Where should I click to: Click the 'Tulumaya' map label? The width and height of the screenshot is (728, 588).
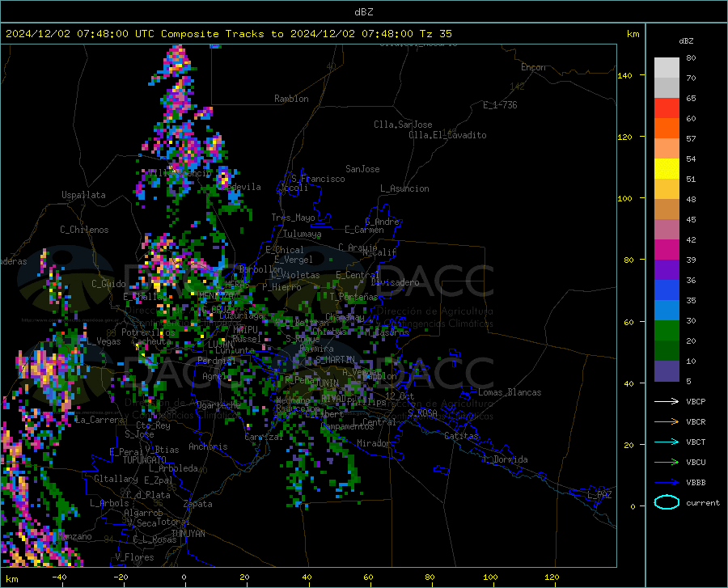tap(302, 235)
